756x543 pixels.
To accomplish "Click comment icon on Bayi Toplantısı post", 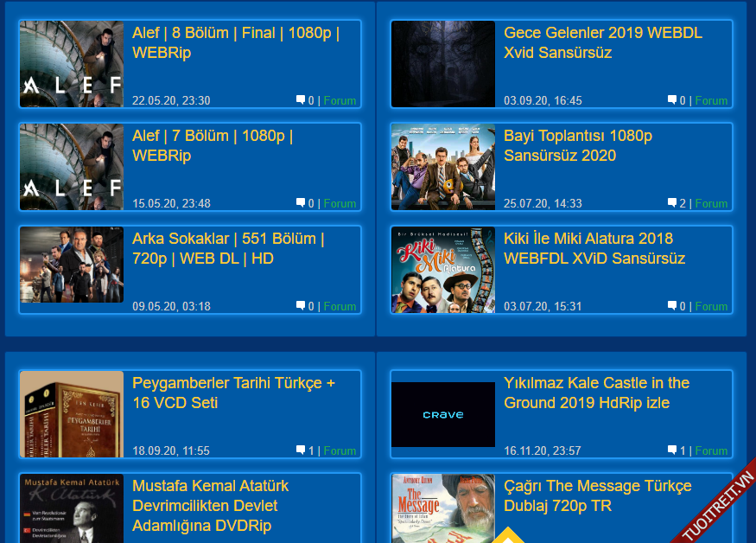I will (672, 202).
